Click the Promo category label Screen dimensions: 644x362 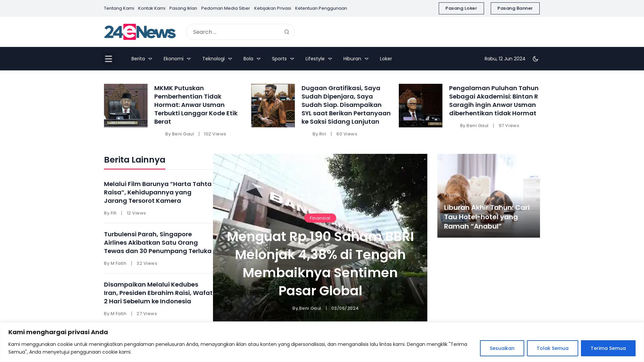click(x=452, y=195)
